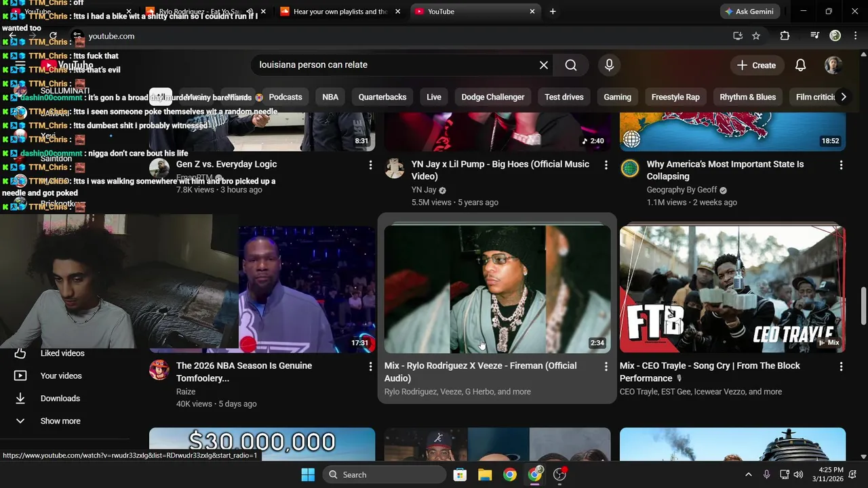Open File Explorer from taskbar
868x488 pixels.
(x=485, y=474)
